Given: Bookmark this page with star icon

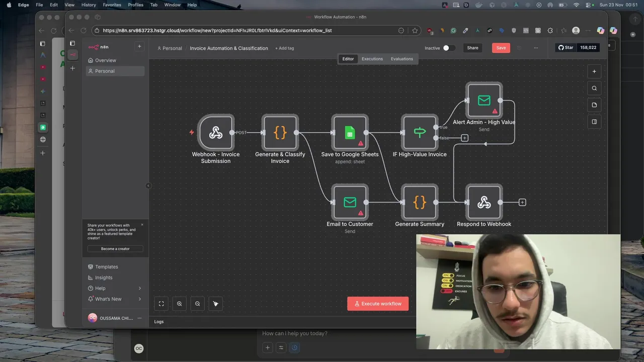Looking at the screenshot, I should tap(415, 30).
